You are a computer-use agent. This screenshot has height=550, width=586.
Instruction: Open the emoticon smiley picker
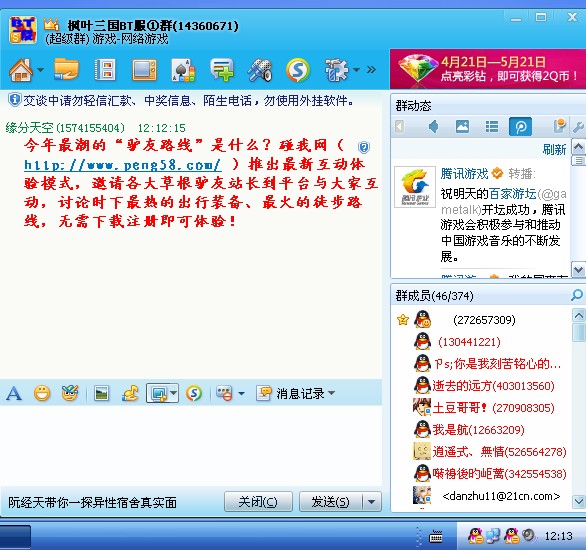click(x=42, y=393)
